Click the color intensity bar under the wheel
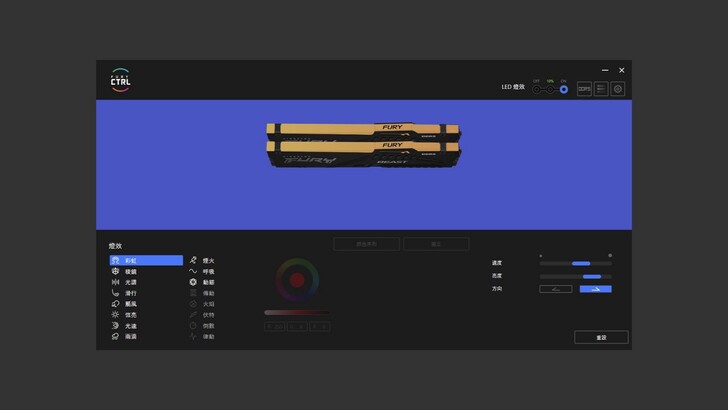This screenshot has width=728, height=410. point(297,312)
